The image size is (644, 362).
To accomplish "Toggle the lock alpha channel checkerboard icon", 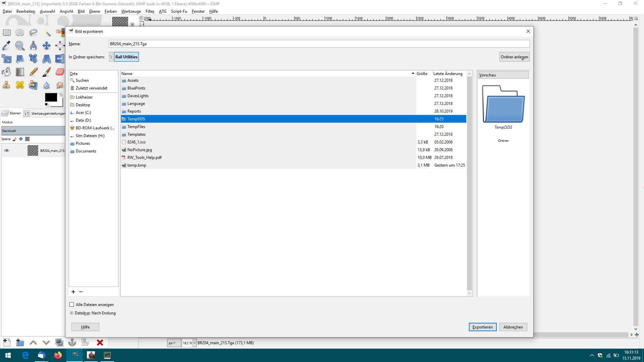I will click(28, 139).
